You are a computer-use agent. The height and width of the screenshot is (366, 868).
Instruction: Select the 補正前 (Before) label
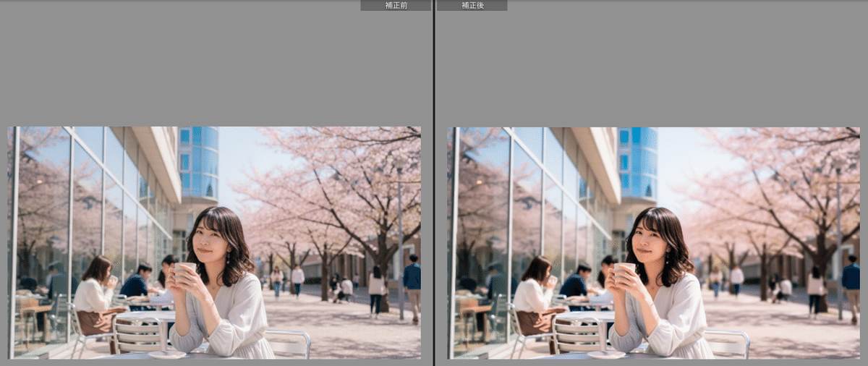396,5
